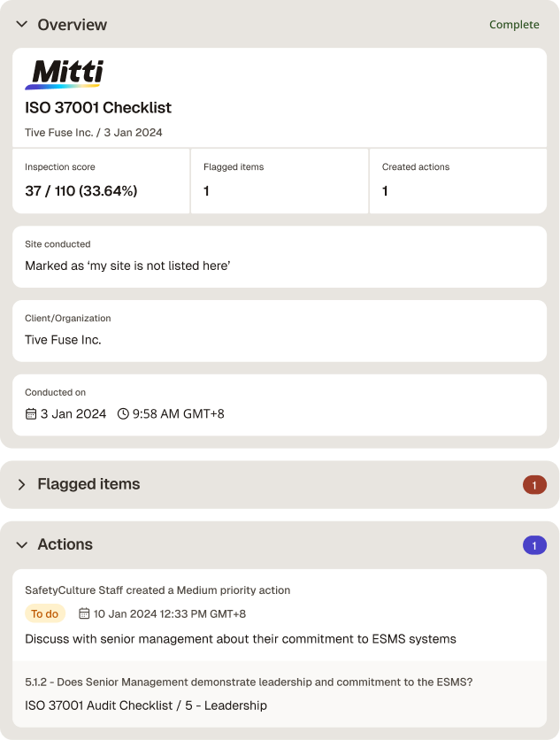Select the Site conducted field
Screen dimensions: 560x740
280,257
